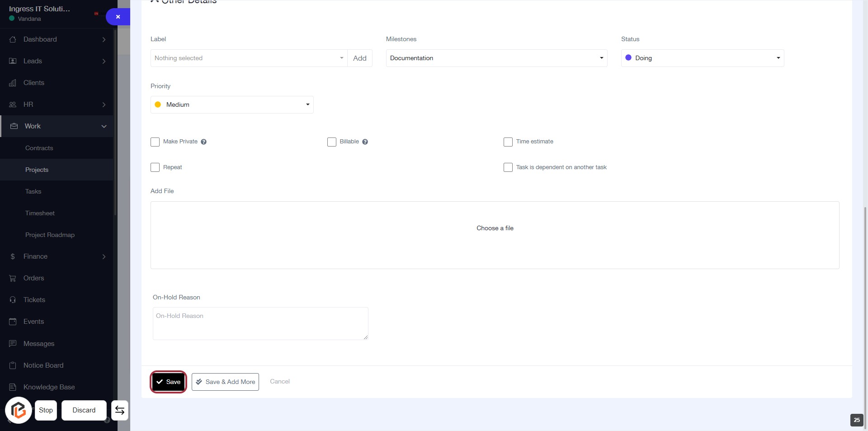The image size is (868, 431).
Task: Click the Make Private help icon
Action: [x=204, y=142]
